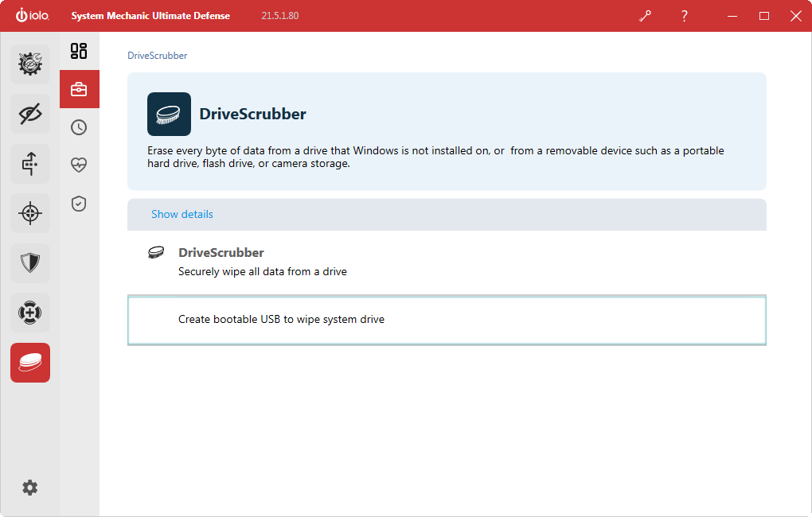Click the small brush icon beside DriveScrubber row

pyautogui.click(x=156, y=253)
